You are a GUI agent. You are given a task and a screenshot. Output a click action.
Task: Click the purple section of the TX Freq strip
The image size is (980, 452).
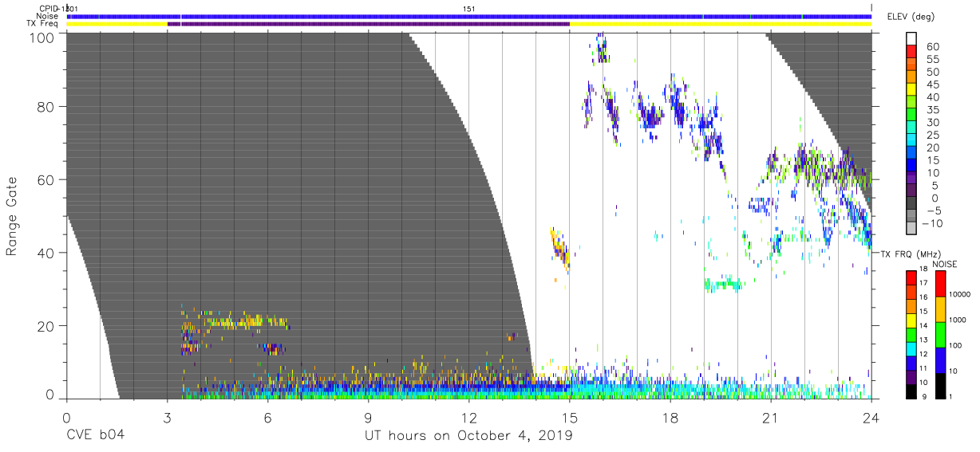click(369, 24)
